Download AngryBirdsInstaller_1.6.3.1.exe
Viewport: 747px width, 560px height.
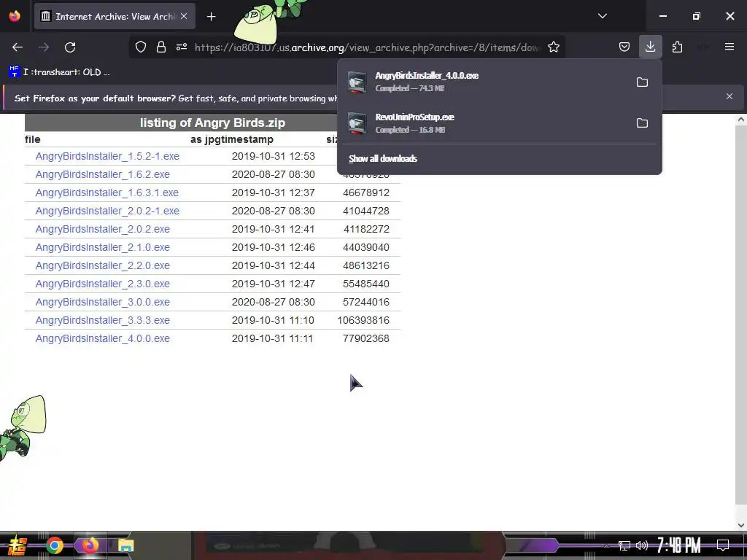pos(107,192)
